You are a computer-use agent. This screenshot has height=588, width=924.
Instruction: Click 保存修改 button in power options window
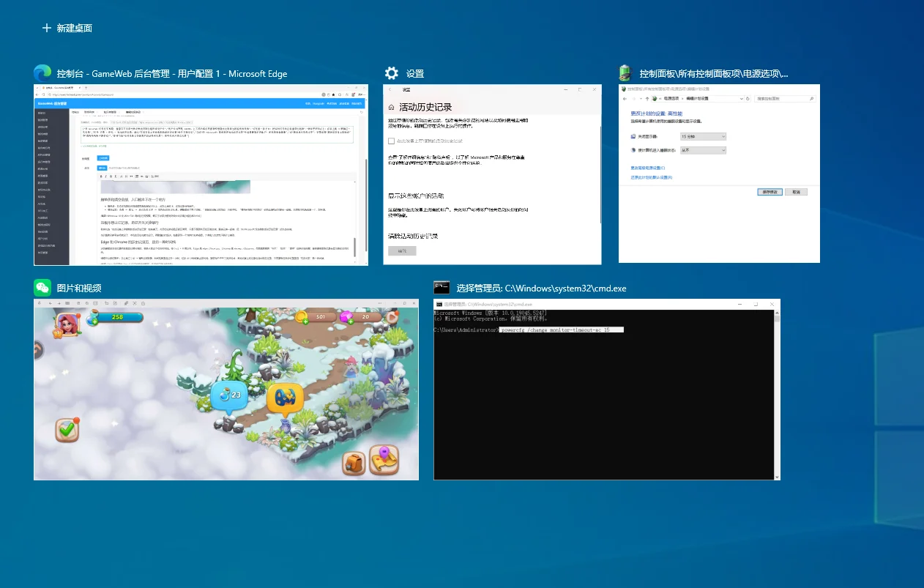[x=770, y=192]
